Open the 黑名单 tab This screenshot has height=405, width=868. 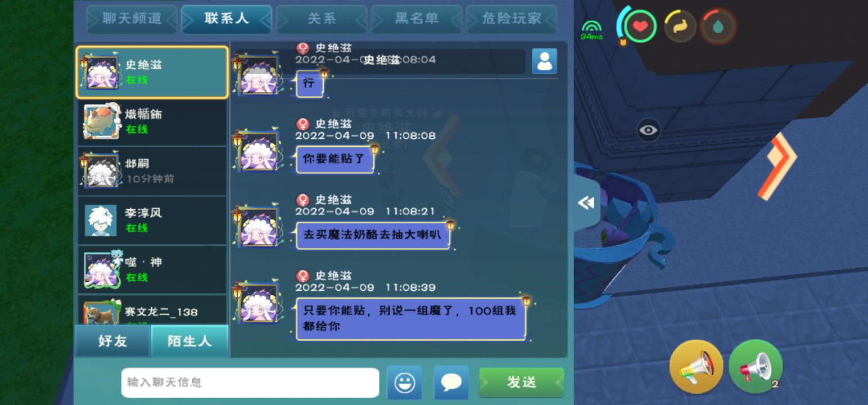point(417,19)
